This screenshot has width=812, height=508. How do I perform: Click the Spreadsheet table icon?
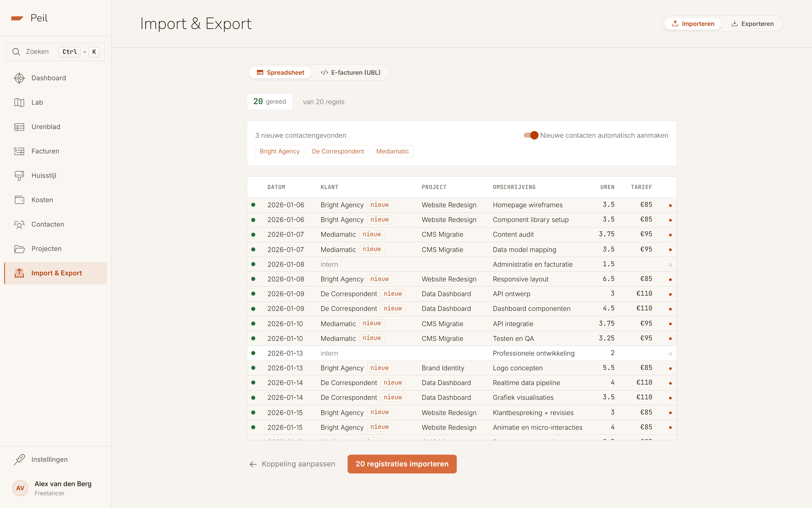tap(260, 73)
